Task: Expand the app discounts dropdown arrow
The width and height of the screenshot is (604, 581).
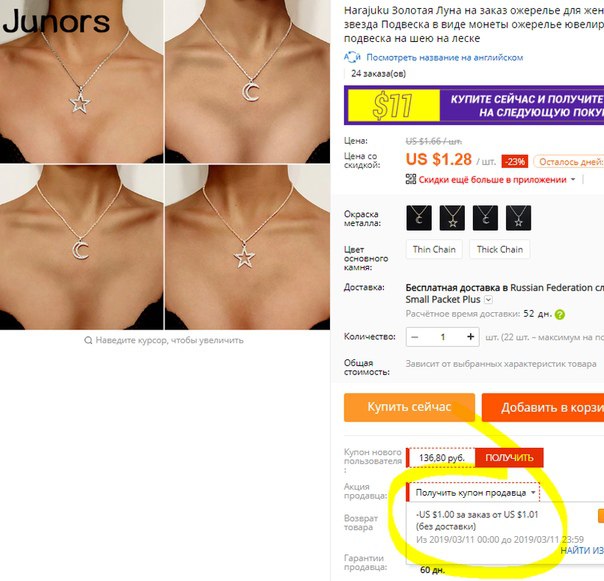Action: [x=573, y=180]
